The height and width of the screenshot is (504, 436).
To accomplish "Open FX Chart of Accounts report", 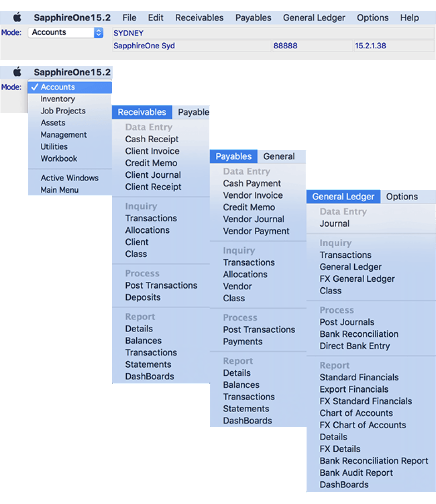I will point(363,425).
